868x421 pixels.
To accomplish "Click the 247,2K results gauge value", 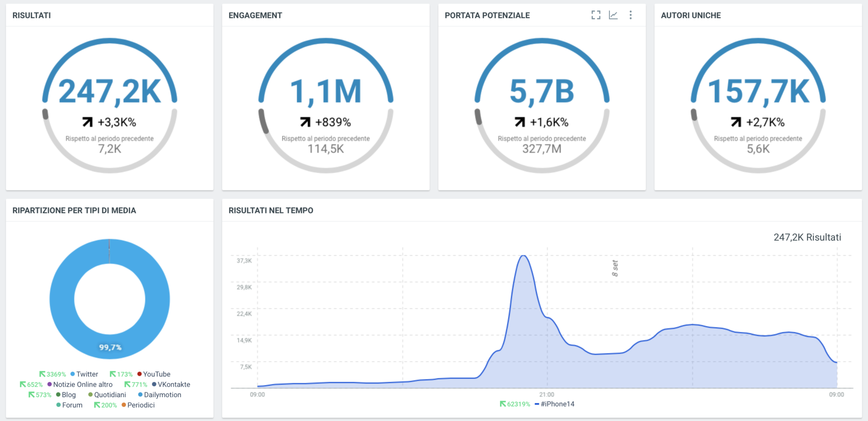I will click(110, 92).
